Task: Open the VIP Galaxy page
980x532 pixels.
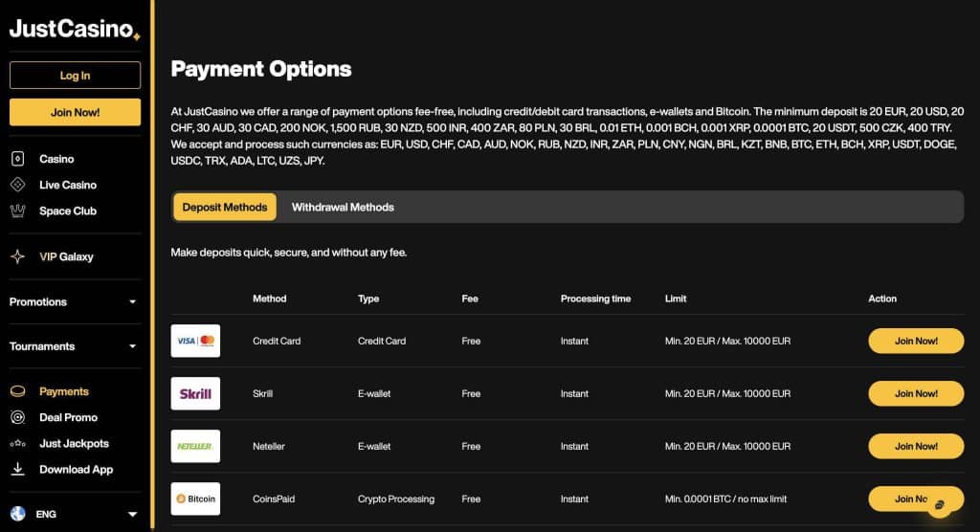Action: click(x=66, y=256)
